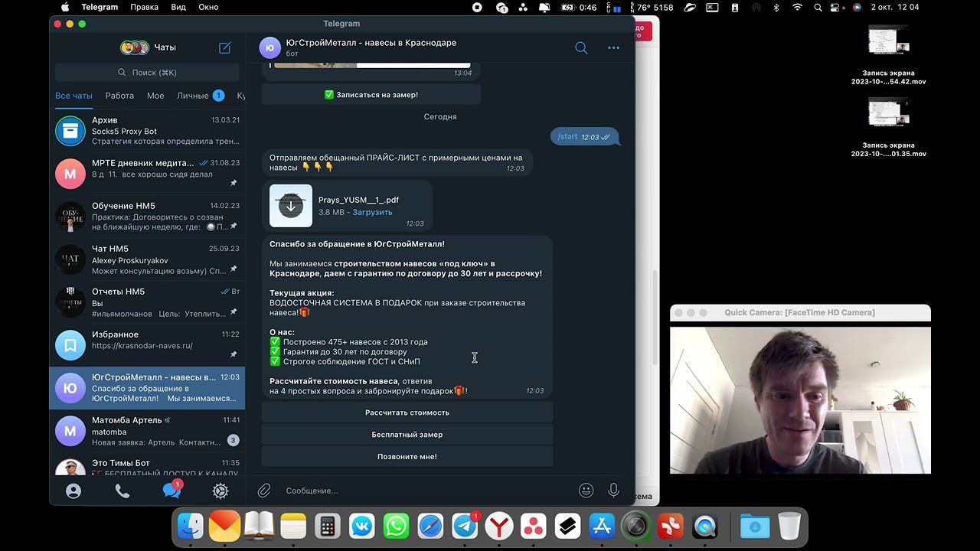Open the Избранное saved messages chat
Image resolution: width=980 pixels, height=551 pixels.
147,345
